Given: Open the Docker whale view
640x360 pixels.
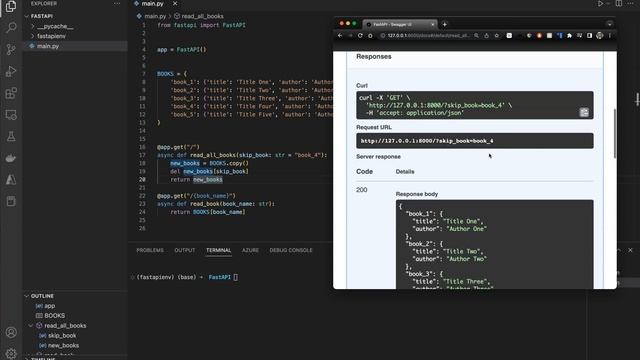Looking at the screenshot, I should 11,158.
